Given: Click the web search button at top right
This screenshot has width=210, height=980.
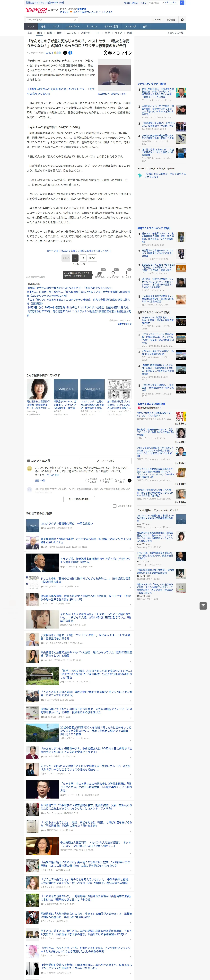Looking at the screenshot, I should click(182, 3).
